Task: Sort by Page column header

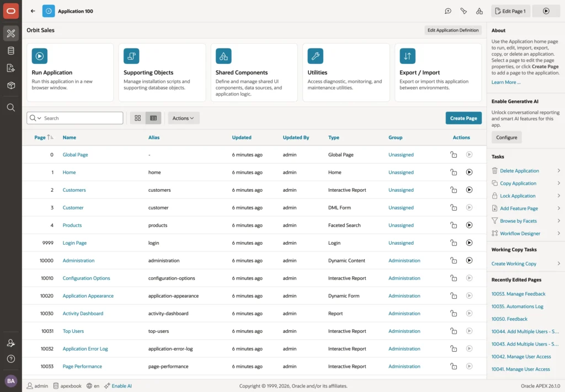Action: (40, 137)
